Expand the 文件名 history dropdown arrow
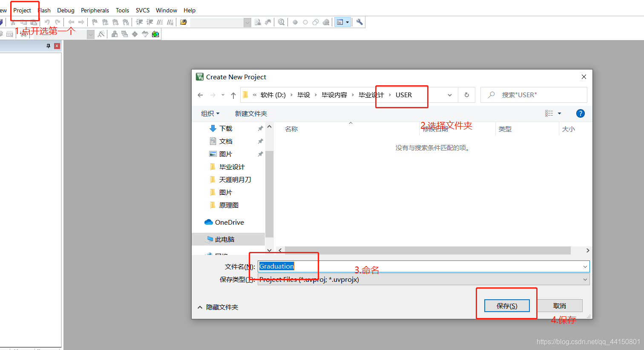 click(x=585, y=267)
